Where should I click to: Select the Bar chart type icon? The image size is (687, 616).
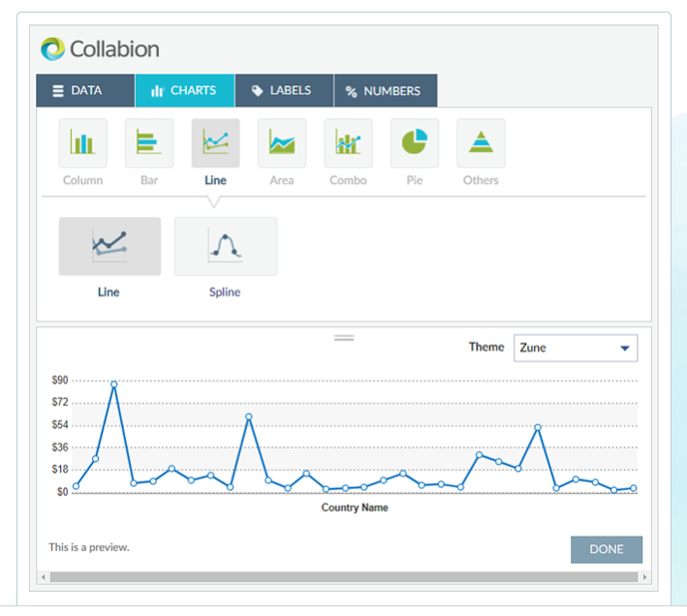click(x=149, y=142)
